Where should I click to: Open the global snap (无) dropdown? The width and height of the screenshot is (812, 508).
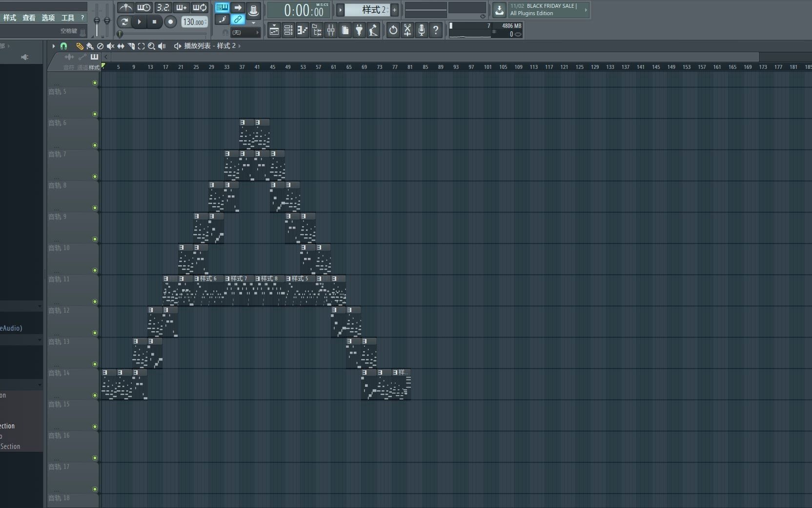245,33
